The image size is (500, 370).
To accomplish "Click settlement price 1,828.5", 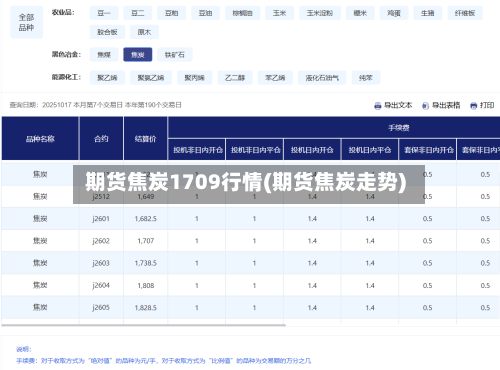I will pos(146,307).
